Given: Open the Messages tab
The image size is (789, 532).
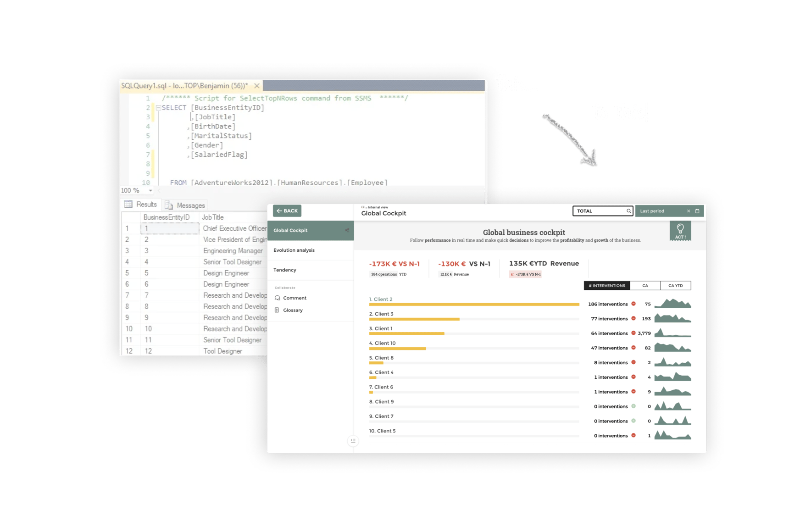Looking at the screenshot, I should pos(186,205).
